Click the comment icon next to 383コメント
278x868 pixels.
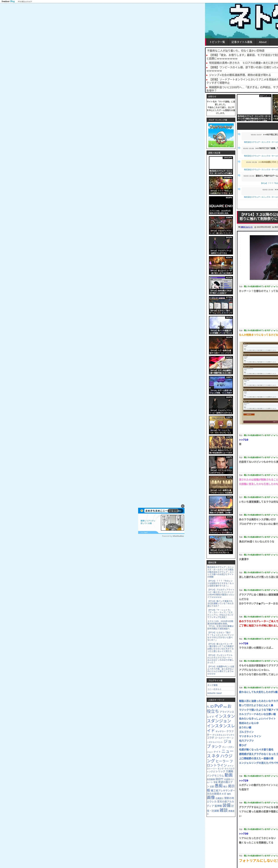tap(239, 227)
